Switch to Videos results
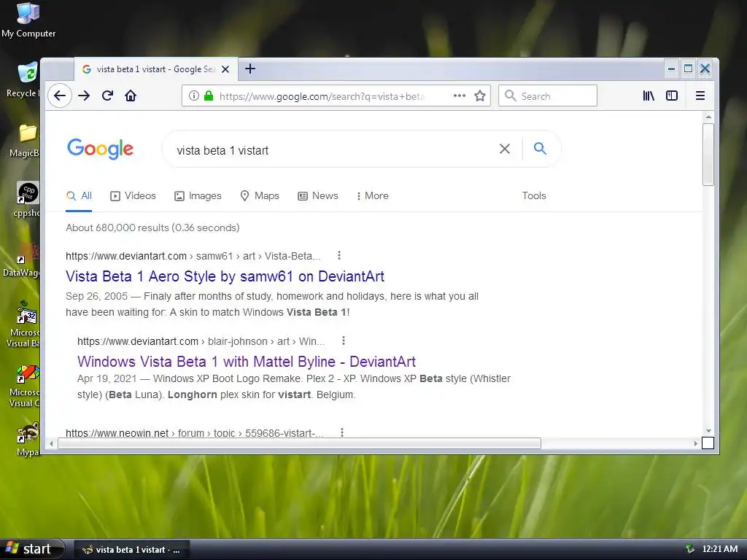The image size is (747, 560). tap(133, 195)
